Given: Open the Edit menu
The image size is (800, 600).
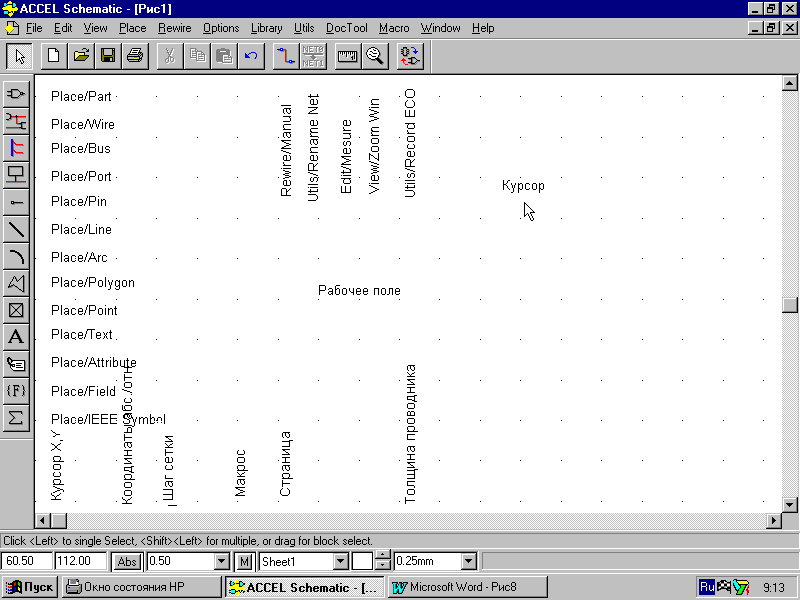Looking at the screenshot, I should (x=63, y=28).
